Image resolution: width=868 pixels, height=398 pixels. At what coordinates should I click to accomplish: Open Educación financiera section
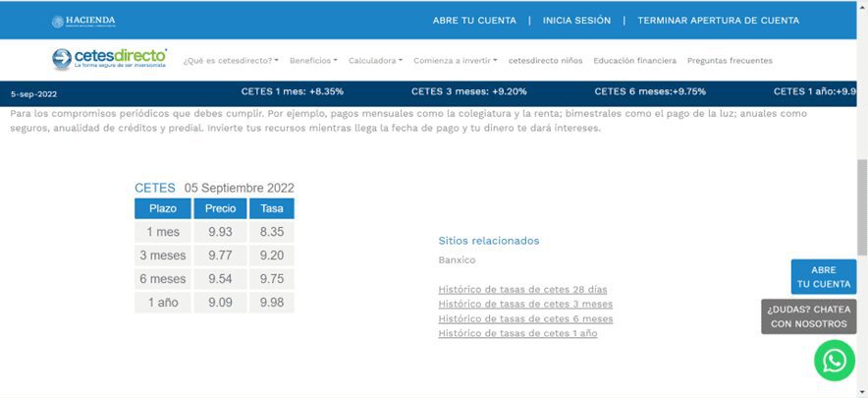[634, 61]
